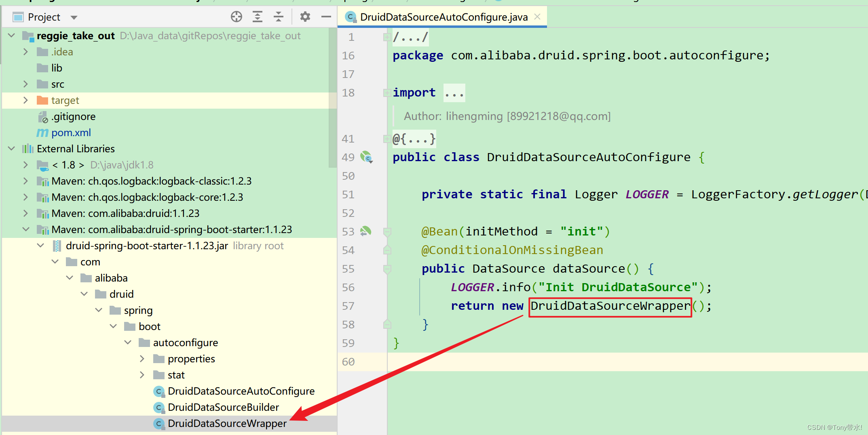Click the External Libraries icon
This screenshot has width=868, height=435.
click(x=27, y=149)
